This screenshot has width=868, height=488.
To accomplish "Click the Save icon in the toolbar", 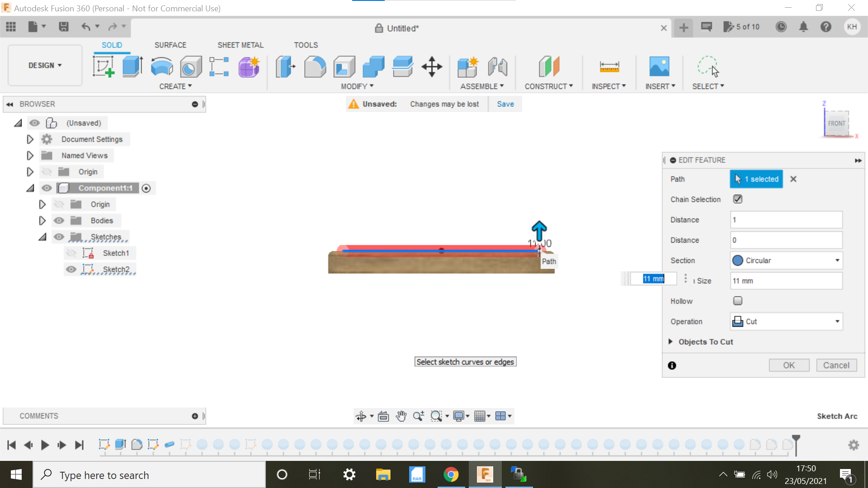I will point(63,27).
